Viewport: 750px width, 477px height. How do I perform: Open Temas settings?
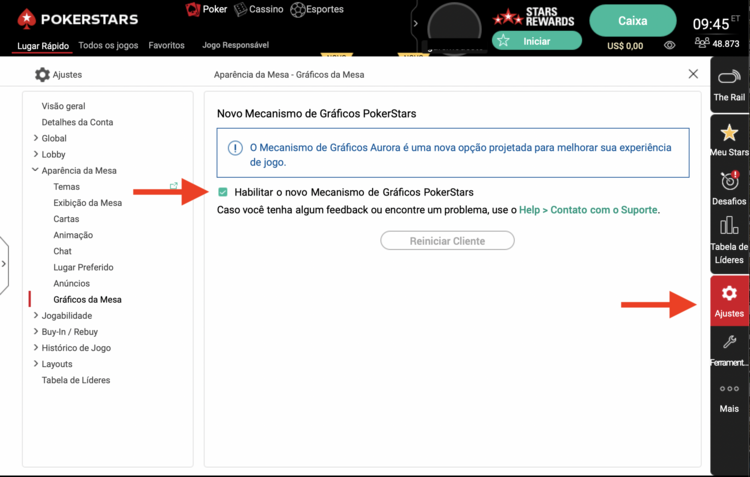(66, 187)
